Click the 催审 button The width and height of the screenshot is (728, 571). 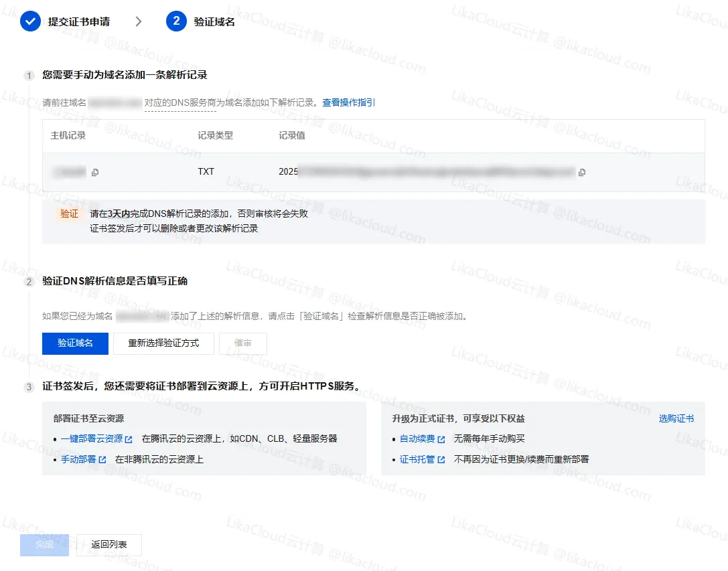pos(242,343)
